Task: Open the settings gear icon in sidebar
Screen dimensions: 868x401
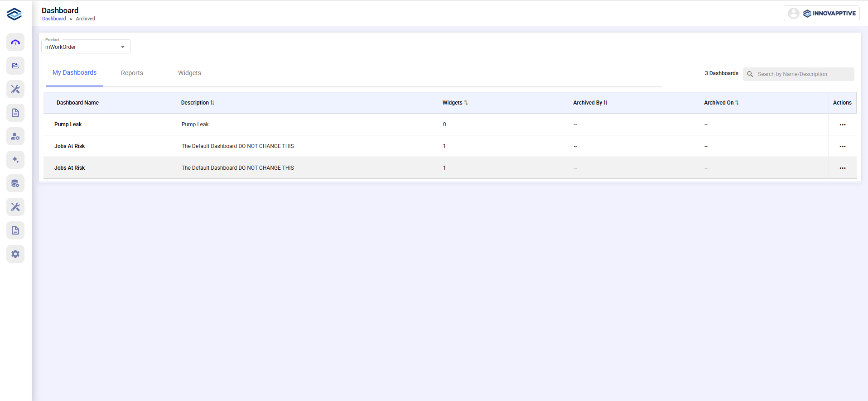Action: [x=15, y=254]
